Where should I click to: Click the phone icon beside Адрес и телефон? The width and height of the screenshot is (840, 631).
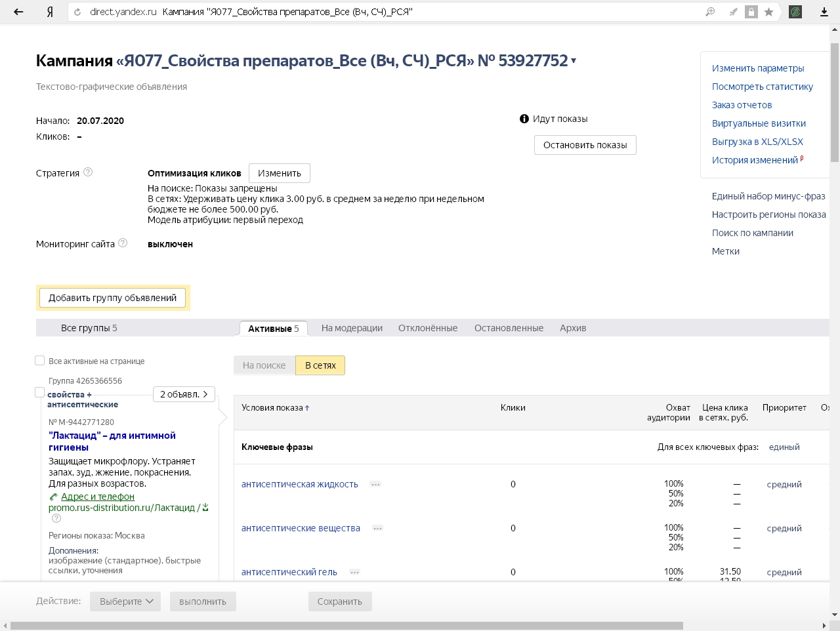[x=54, y=497]
